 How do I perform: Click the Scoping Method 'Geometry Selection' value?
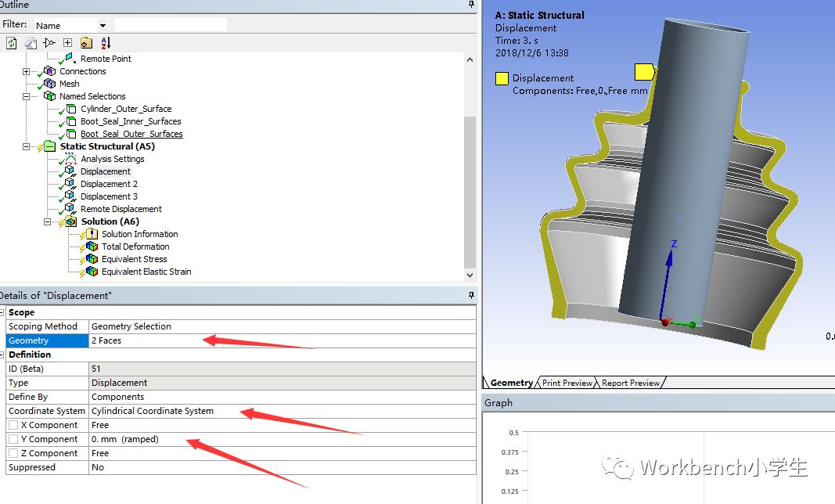point(283,326)
